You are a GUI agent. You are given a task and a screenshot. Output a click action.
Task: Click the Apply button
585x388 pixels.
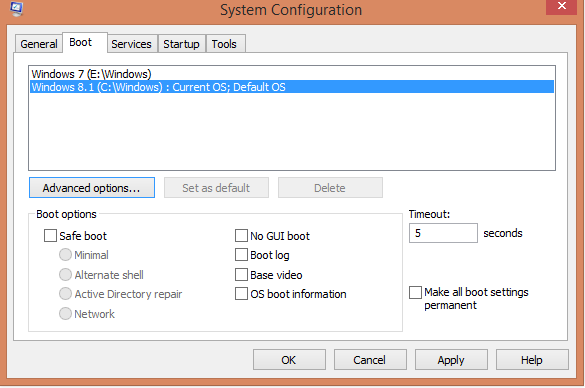[x=451, y=360]
